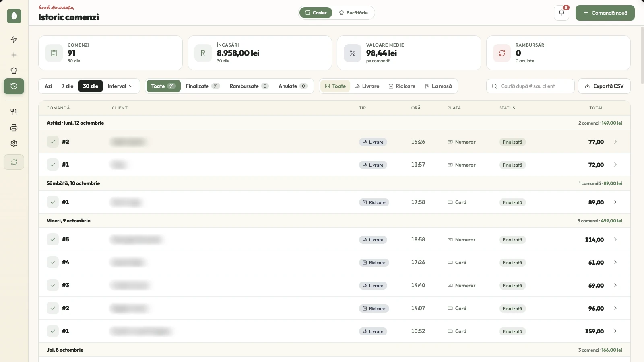Image resolution: width=644 pixels, height=362 pixels.
Task: Select the 7 zile time range
Action: [x=67, y=86]
